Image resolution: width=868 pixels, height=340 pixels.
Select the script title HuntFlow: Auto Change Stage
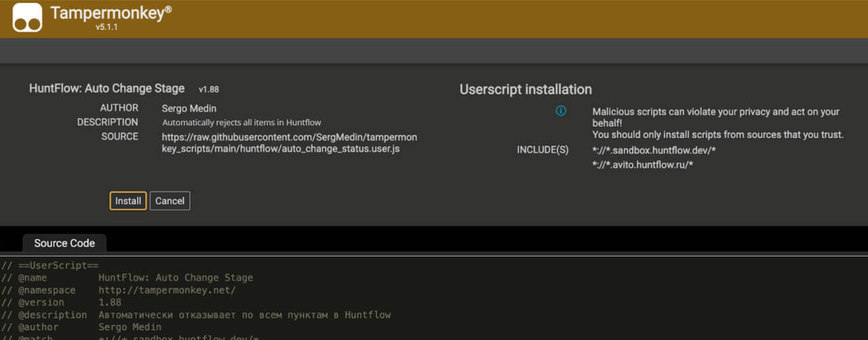[106, 88]
